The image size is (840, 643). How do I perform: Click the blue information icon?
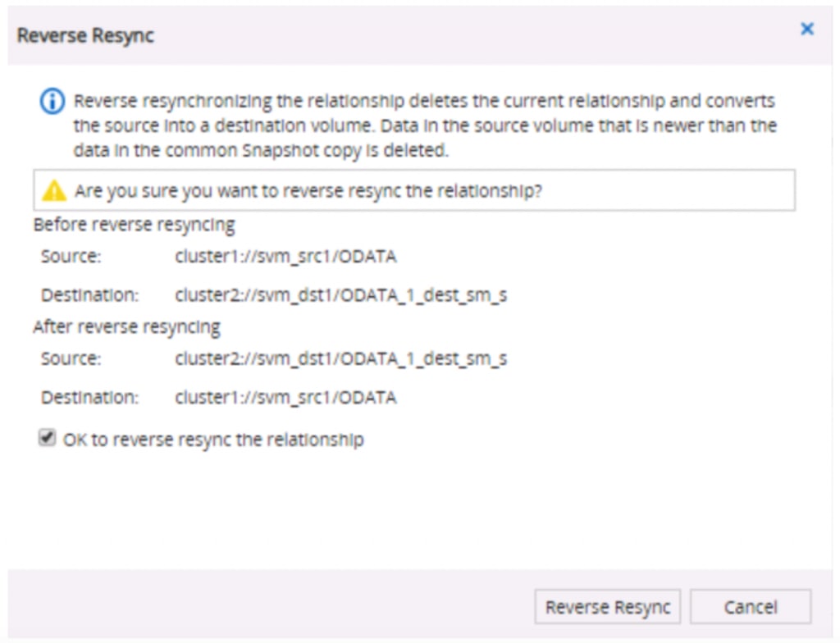click(x=52, y=103)
